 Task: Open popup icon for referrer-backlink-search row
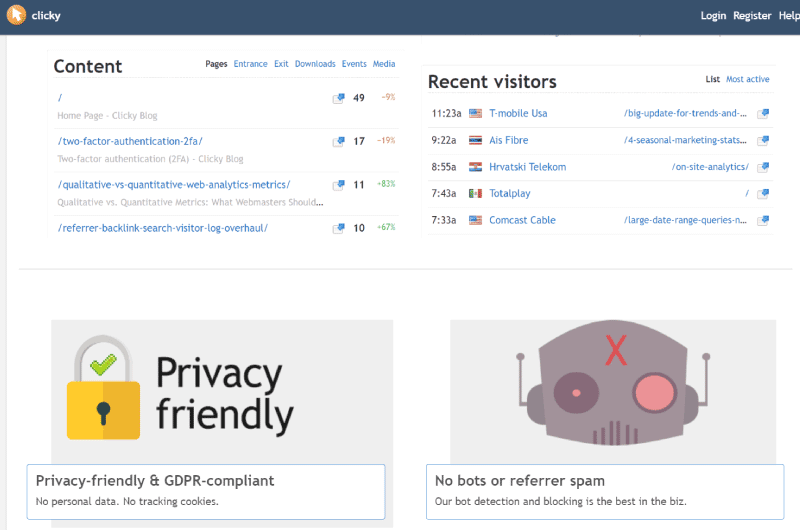[338, 228]
